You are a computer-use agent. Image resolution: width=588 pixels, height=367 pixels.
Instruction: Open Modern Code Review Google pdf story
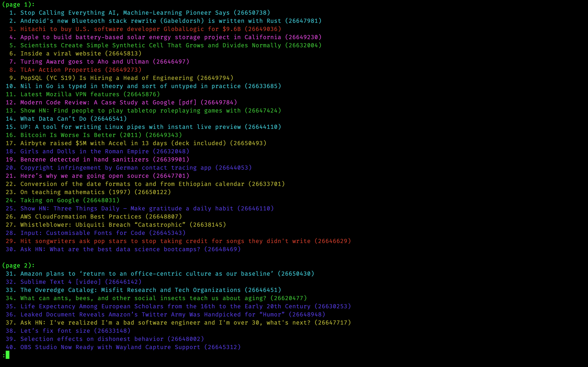point(108,102)
